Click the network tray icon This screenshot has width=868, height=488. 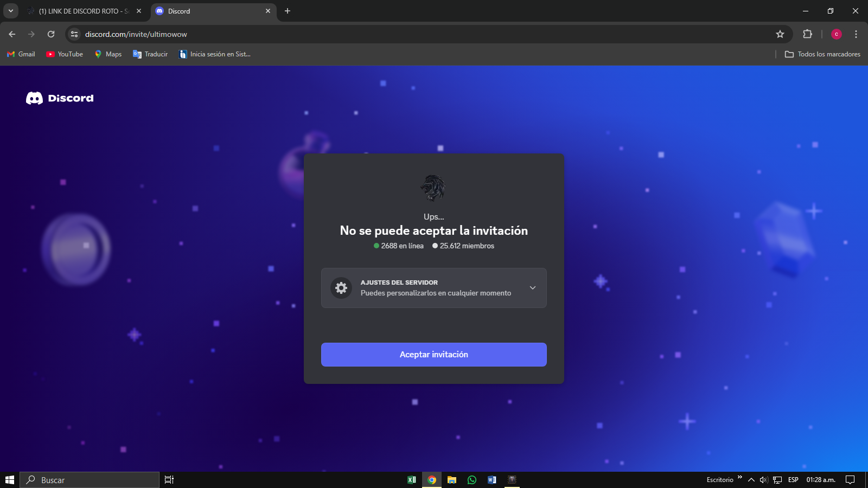coord(777,480)
